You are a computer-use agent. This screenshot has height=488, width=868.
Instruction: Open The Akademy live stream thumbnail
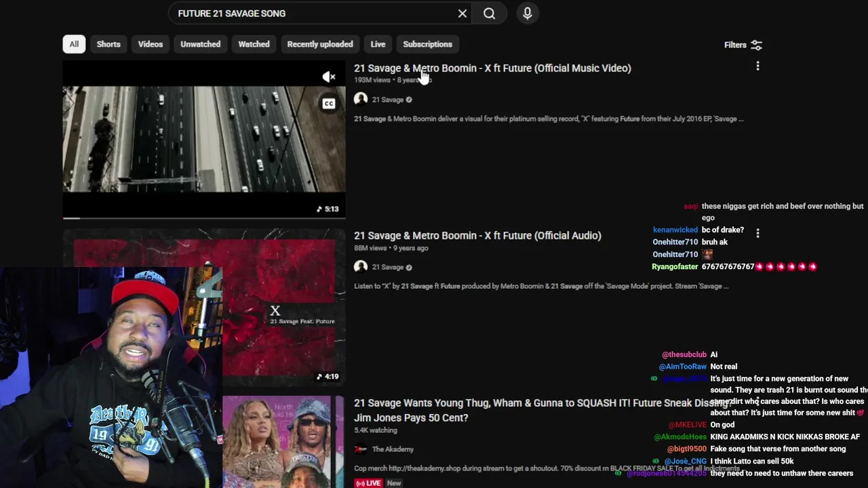(x=283, y=442)
